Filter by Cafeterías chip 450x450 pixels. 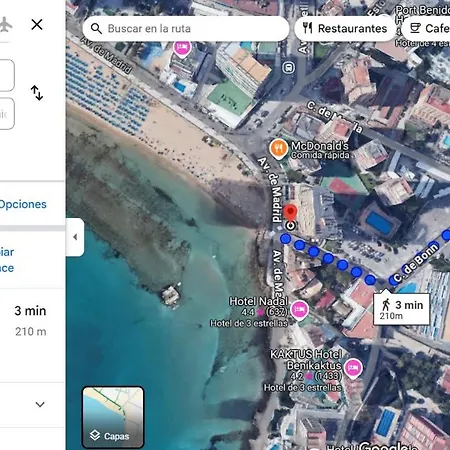coord(427,29)
